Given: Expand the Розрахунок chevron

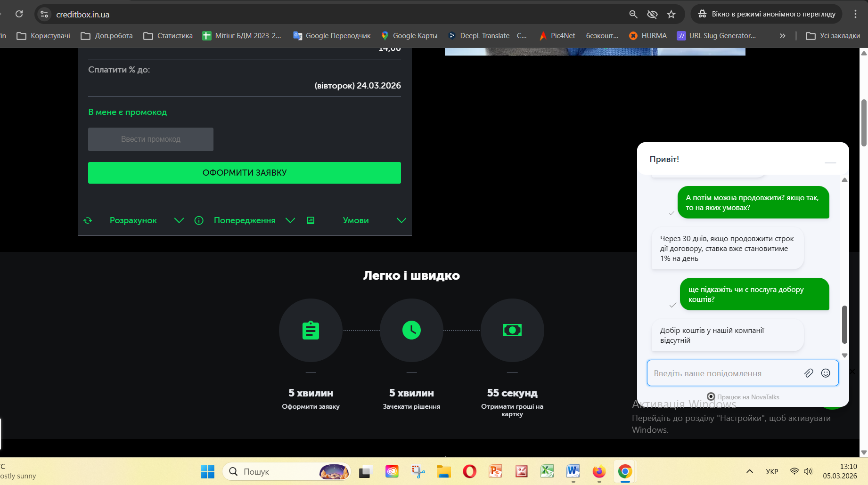Looking at the screenshot, I should 179,220.
